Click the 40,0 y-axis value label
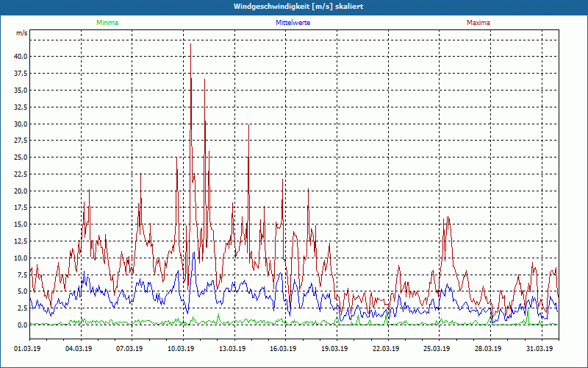Image resolution: width=588 pixels, height=368 pixels. click(21, 57)
